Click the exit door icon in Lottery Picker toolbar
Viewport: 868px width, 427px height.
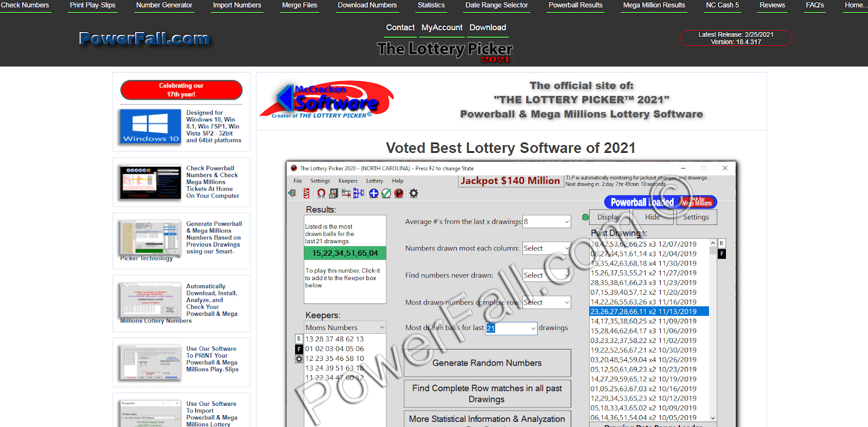coord(292,193)
